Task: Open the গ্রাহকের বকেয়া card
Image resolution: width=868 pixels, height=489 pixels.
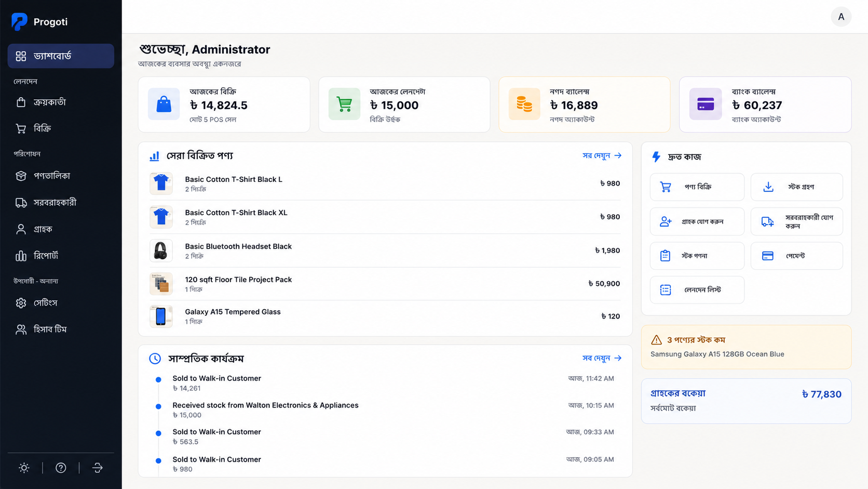Action: point(746,401)
